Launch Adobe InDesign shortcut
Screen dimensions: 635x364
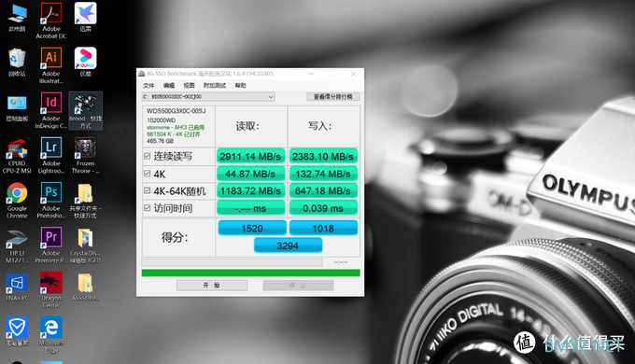pyautogui.click(x=51, y=110)
